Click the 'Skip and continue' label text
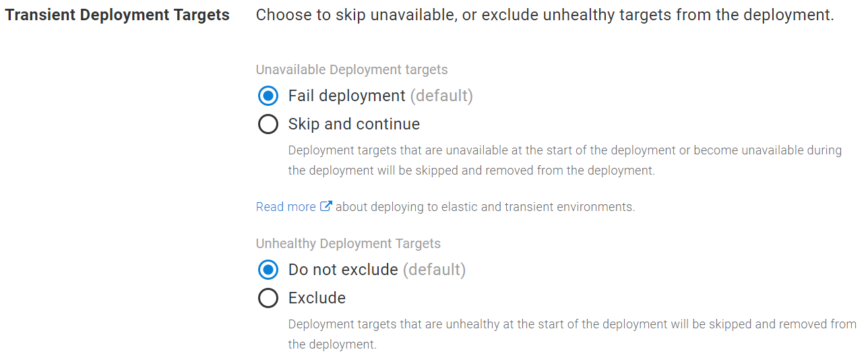This screenshot has height=360, width=868. tap(354, 124)
